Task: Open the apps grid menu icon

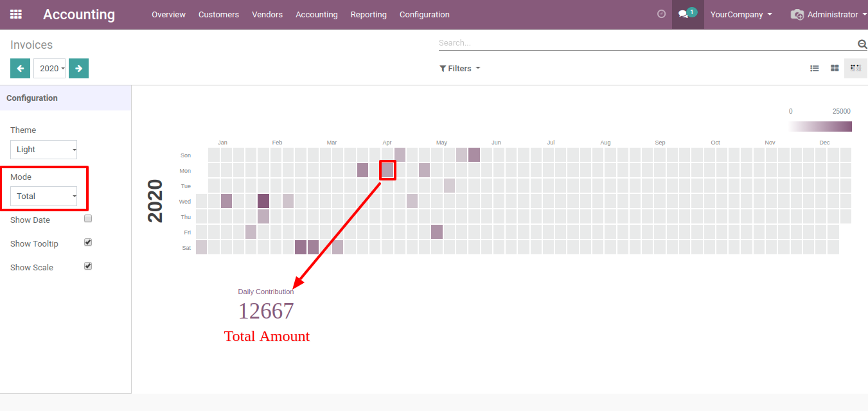Action: click(x=16, y=14)
